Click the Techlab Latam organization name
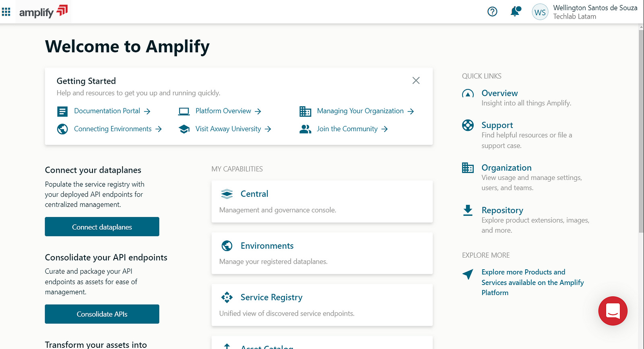644x349 pixels. pyautogui.click(x=574, y=17)
